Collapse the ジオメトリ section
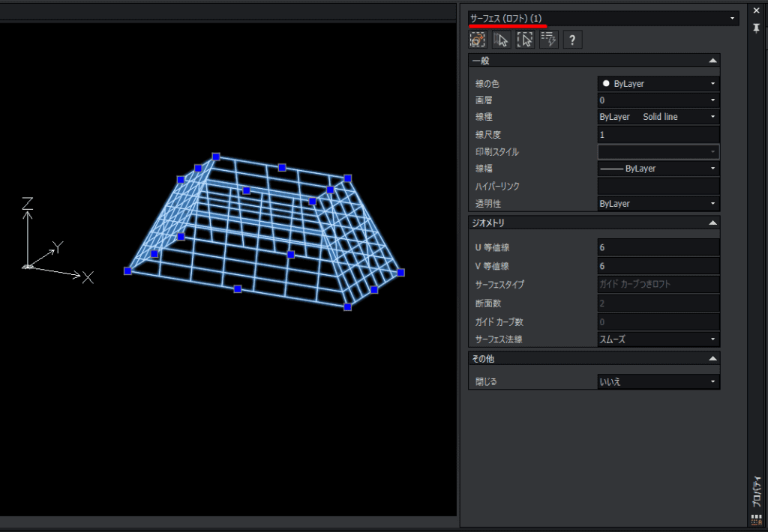The image size is (768, 532). [x=712, y=223]
